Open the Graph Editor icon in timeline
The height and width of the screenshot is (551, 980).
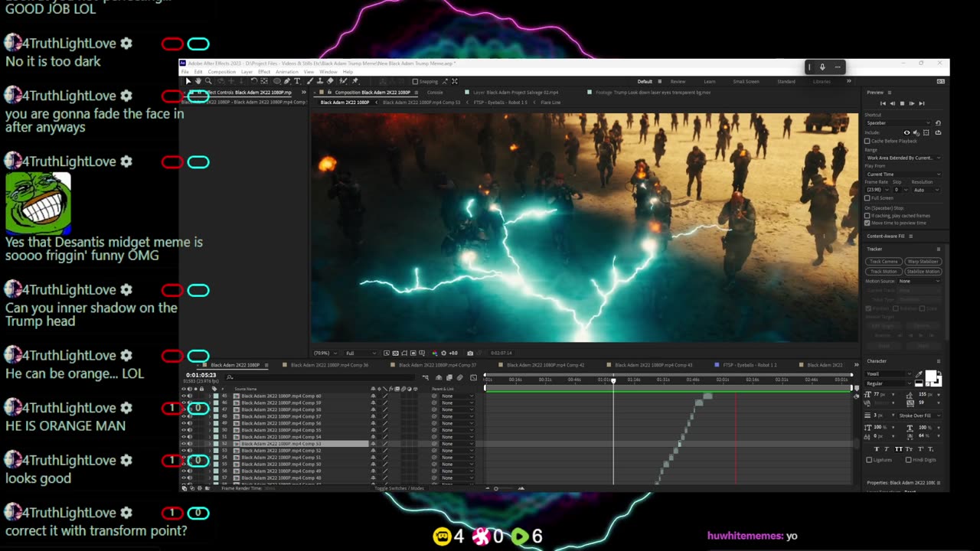tap(473, 377)
